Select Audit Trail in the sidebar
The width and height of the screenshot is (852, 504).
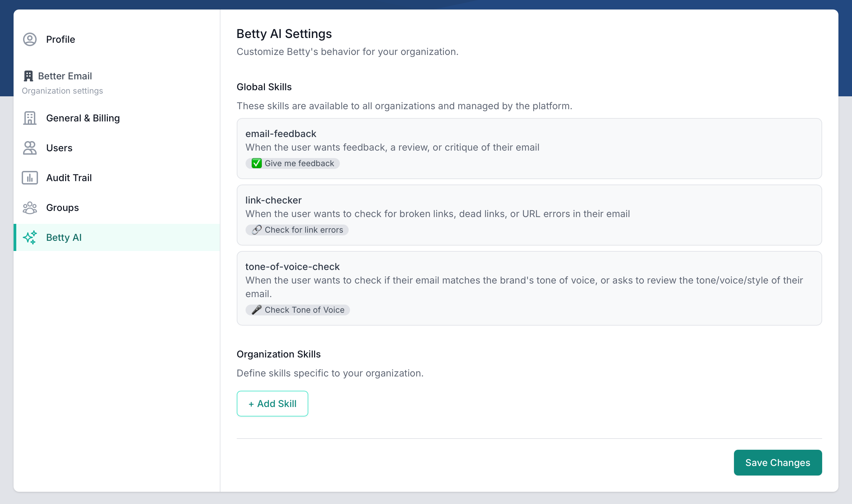[69, 178]
